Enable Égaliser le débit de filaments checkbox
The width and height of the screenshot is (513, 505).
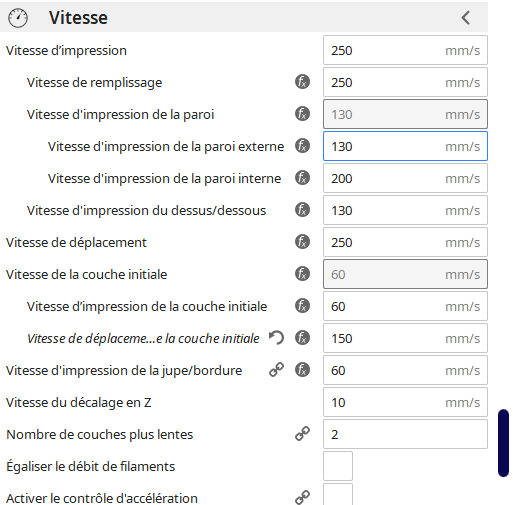[x=338, y=466]
